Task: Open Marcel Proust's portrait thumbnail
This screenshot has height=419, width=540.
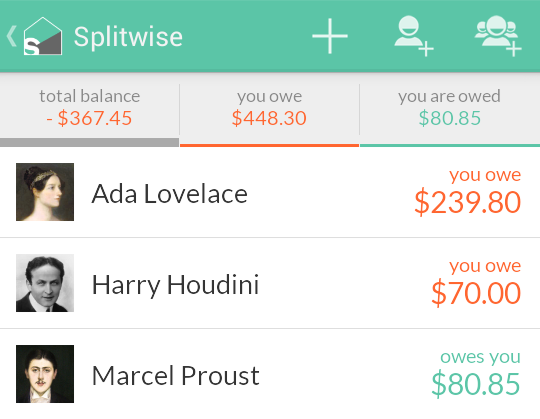Action: pyautogui.click(x=45, y=374)
